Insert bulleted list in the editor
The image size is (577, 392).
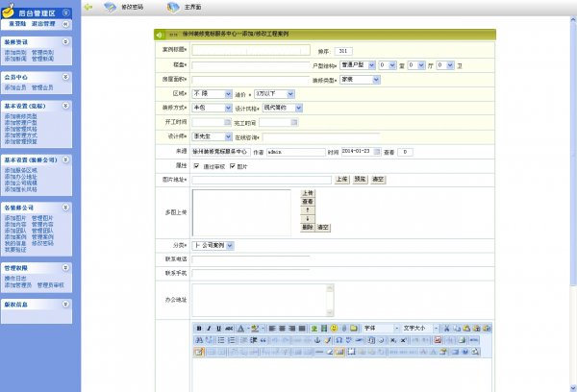point(221,340)
